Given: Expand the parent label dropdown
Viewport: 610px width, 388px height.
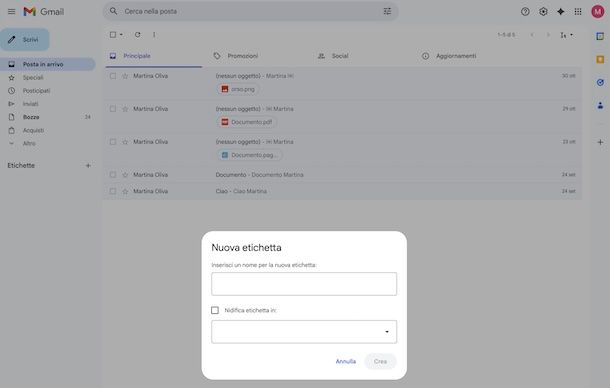Looking at the screenshot, I should click(x=304, y=332).
